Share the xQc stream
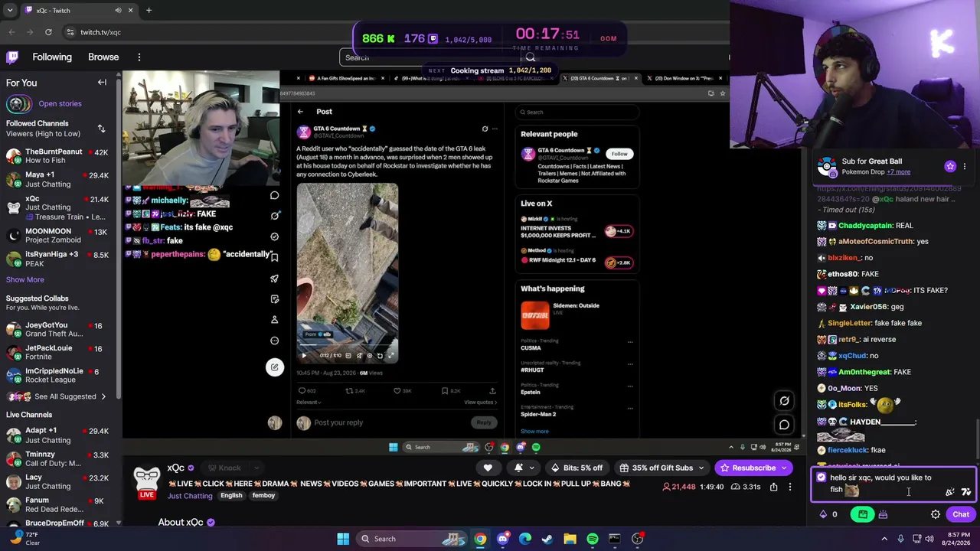Screen dimensions: 980x551 773,487
